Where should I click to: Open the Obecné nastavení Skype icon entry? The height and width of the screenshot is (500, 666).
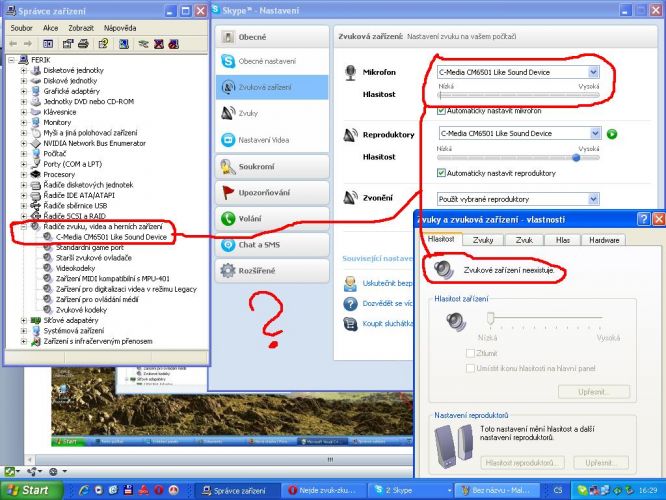(228, 61)
